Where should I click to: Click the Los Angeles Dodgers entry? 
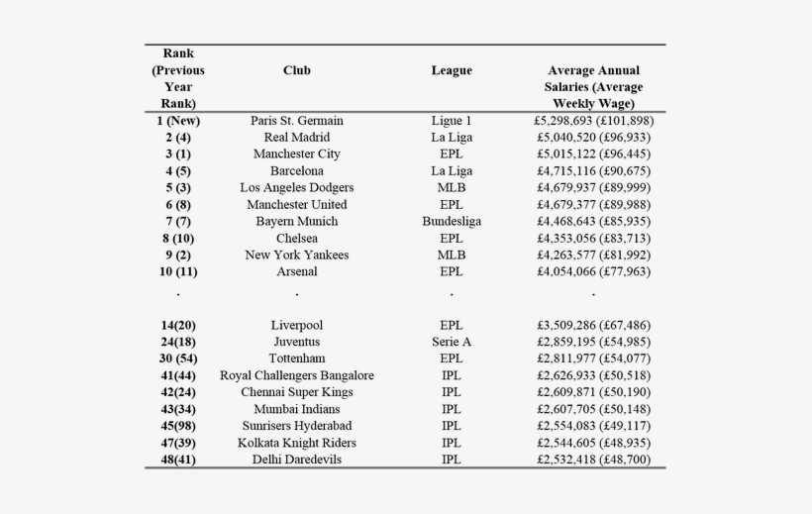[x=296, y=188]
